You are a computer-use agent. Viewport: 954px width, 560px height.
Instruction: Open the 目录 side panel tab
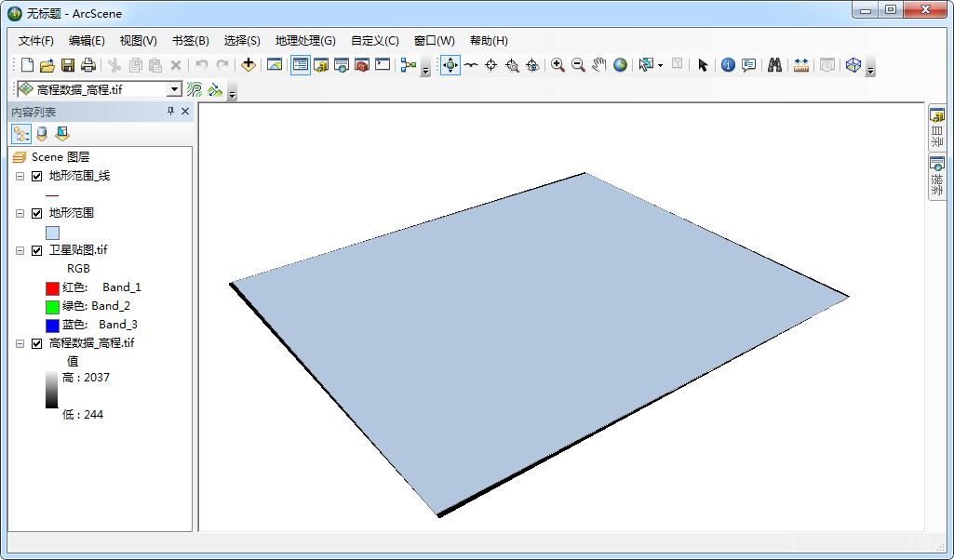(x=937, y=128)
